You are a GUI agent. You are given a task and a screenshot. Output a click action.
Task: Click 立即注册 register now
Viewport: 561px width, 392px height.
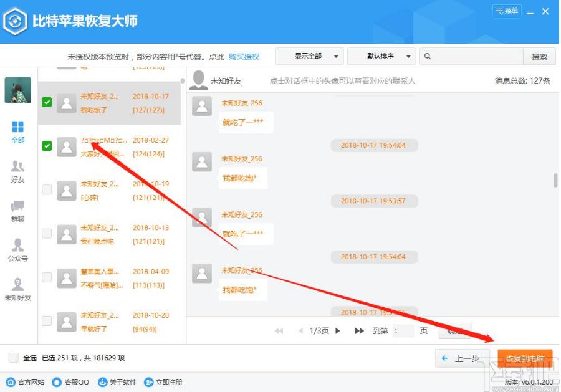(x=163, y=382)
